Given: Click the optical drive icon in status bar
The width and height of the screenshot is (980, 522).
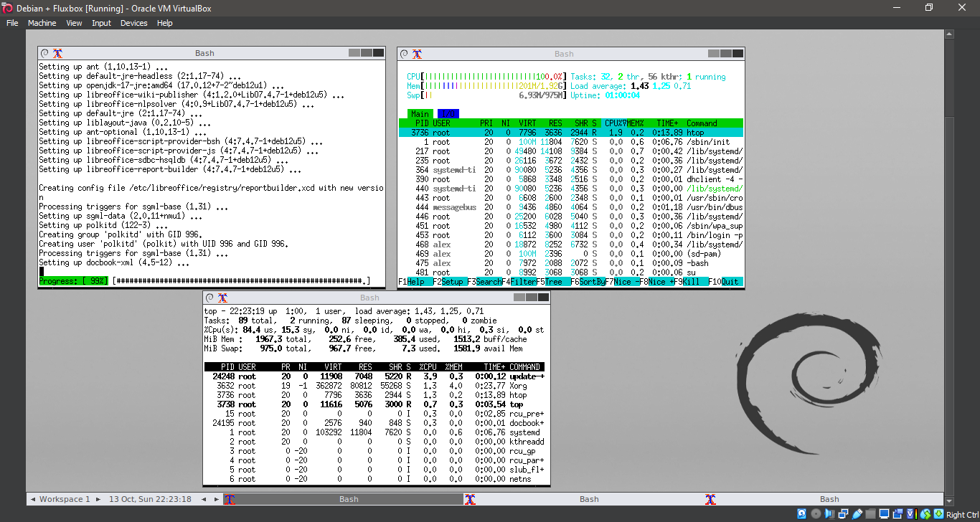Looking at the screenshot, I should [816, 513].
